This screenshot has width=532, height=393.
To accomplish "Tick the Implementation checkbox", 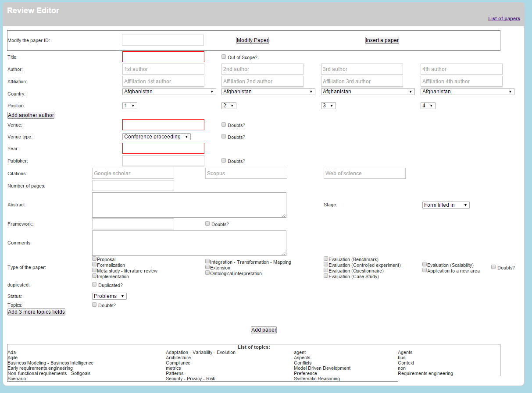I will click(x=94, y=276).
